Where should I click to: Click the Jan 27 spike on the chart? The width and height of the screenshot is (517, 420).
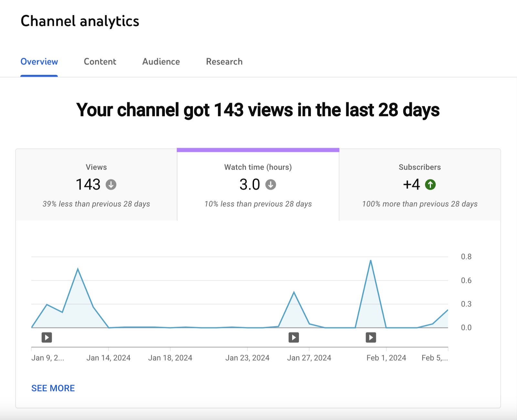[294, 292]
